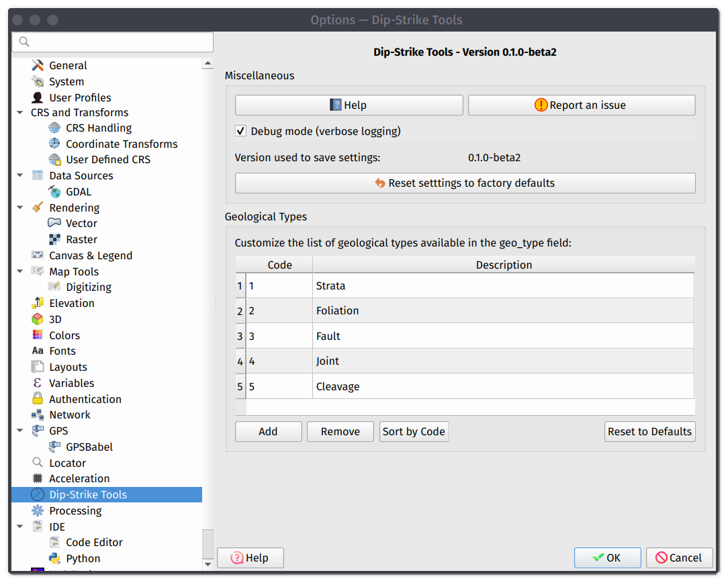Image resolution: width=728 pixels, height=583 pixels.
Task: Click the Sort by Code button
Action: point(414,431)
